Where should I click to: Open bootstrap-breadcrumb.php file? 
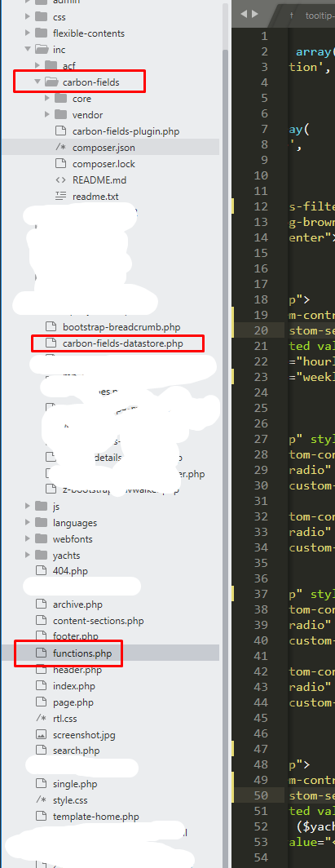[121, 326]
